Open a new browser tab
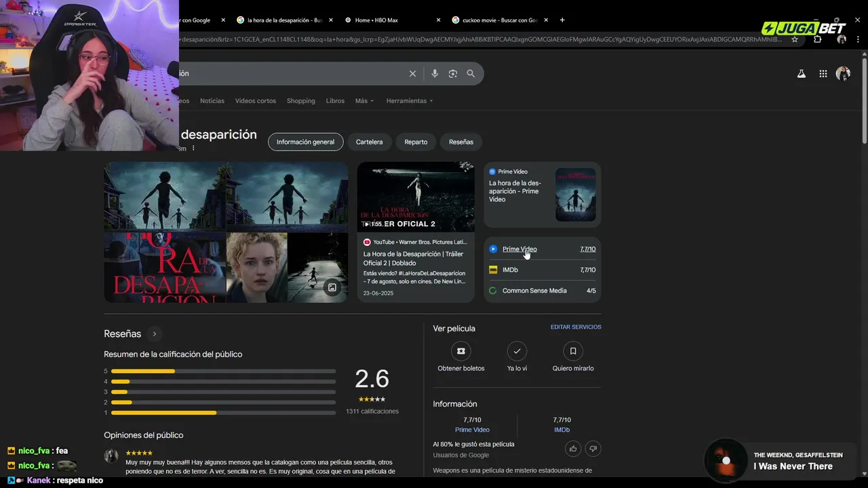The width and height of the screenshot is (868, 488). pyautogui.click(x=562, y=20)
